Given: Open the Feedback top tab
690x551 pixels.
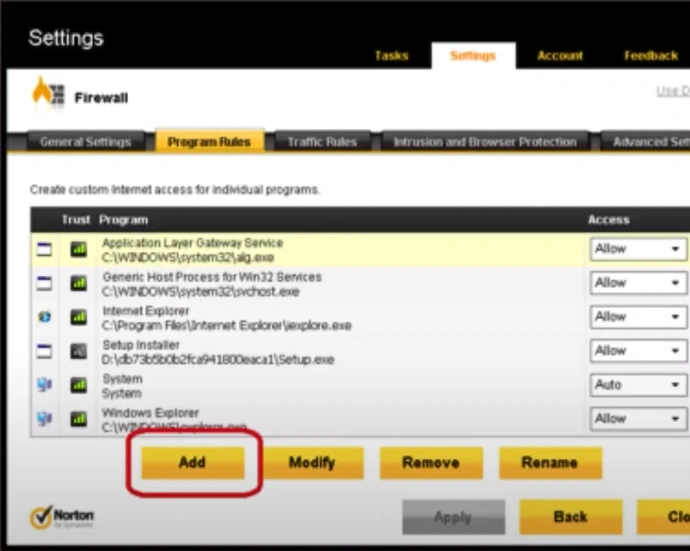Looking at the screenshot, I should (x=651, y=56).
